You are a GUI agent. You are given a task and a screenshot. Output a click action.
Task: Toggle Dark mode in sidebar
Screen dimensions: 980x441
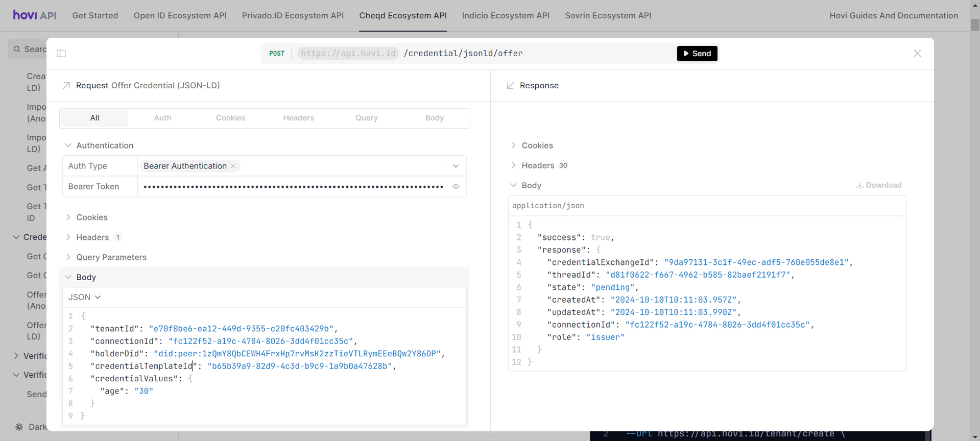pyautogui.click(x=31, y=427)
